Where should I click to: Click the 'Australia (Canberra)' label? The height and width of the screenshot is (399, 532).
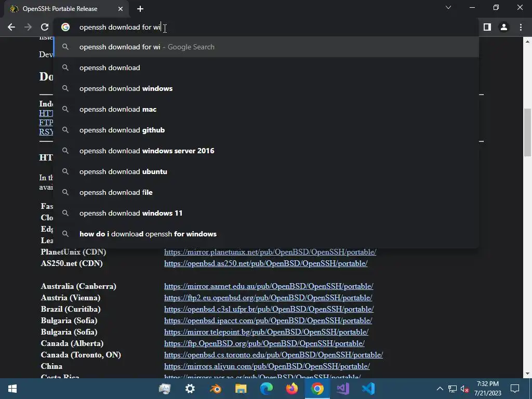tap(78, 286)
